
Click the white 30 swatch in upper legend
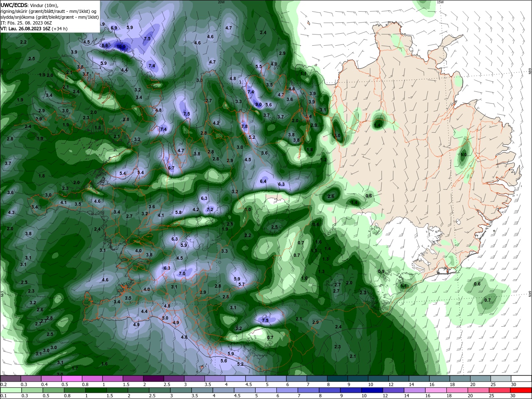(522, 379)
